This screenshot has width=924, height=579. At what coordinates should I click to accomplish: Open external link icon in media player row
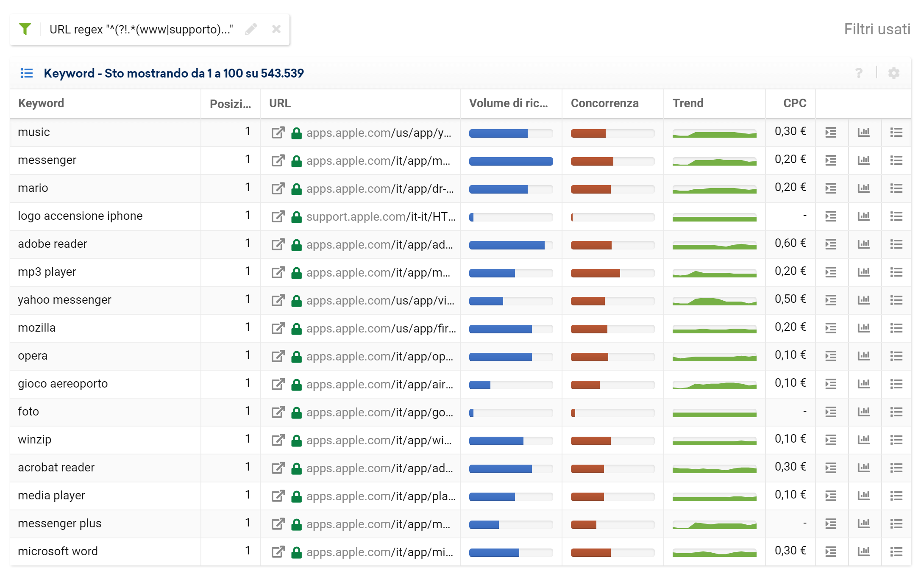[x=278, y=496]
